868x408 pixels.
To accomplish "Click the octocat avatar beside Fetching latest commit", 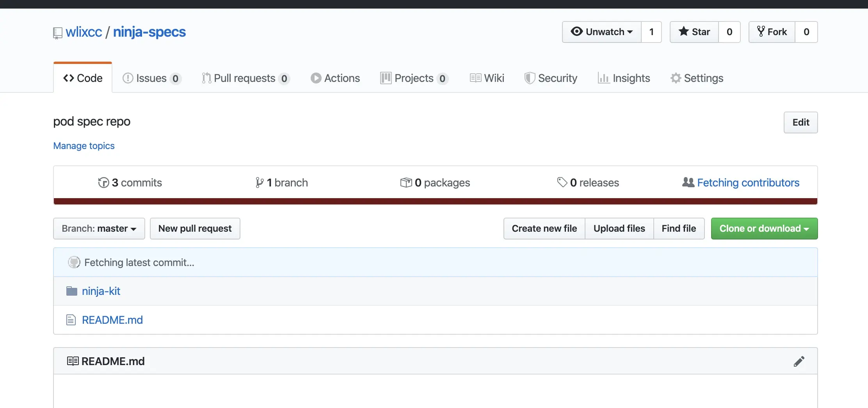I will (x=74, y=262).
